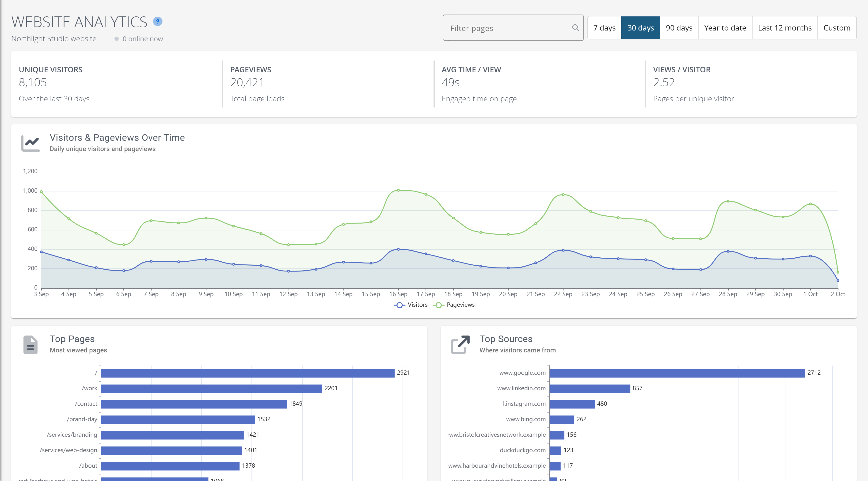Click the 0 online now status text
Screen dimensions: 868x481
143,39
